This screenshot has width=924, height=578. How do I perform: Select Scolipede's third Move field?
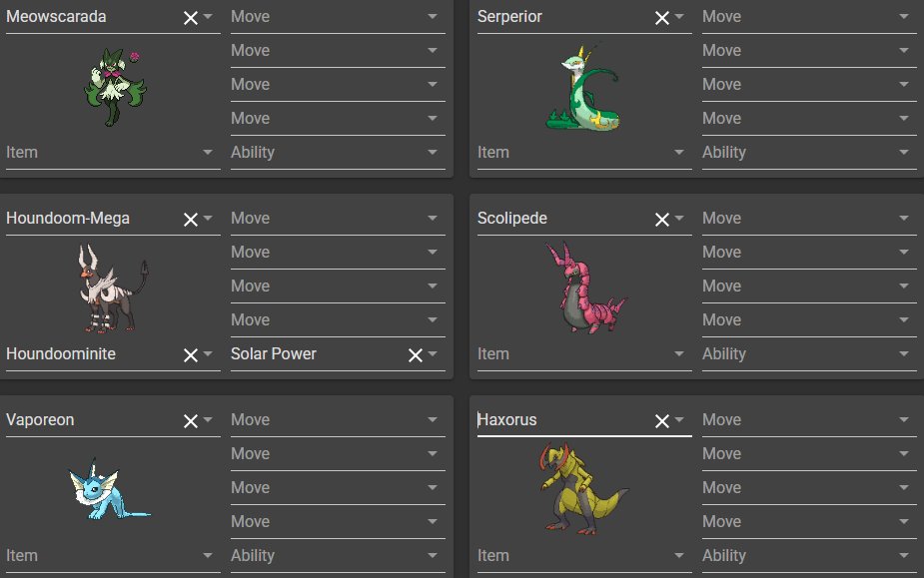click(809, 286)
